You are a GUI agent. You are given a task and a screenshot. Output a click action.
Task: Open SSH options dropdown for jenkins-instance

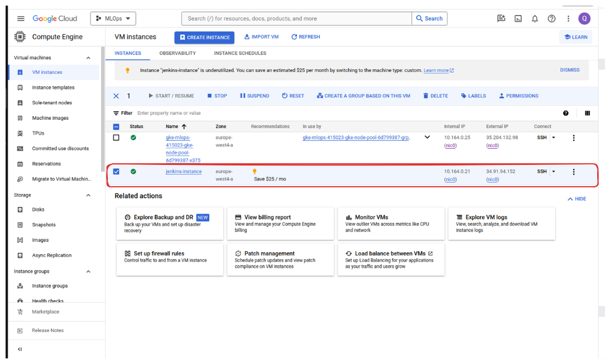click(x=554, y=172)
